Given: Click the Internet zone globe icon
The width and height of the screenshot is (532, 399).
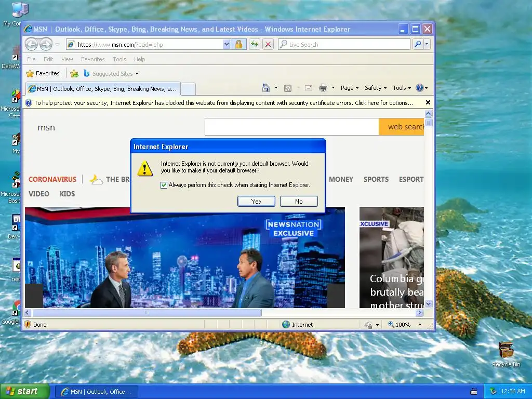Looking at the screenshot, I should coord(286,324).
